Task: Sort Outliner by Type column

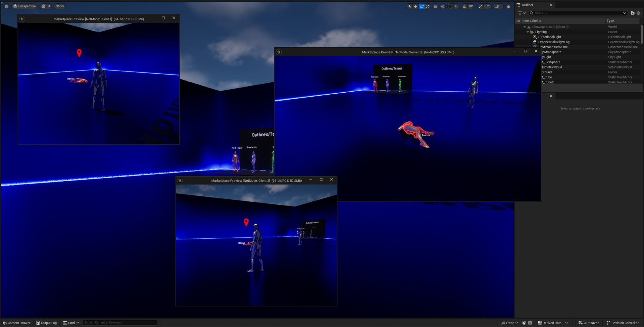Action: coord(623,21)
